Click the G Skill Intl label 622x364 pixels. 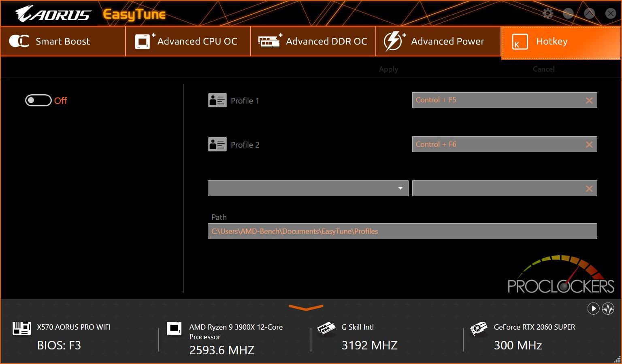coord(358,327)
